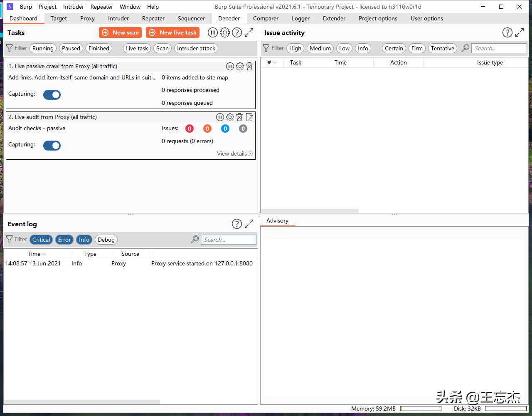Toggle the Running tasks filter
Image resolution: width=532 pixels, height=416 pixels.
point(43,48)
